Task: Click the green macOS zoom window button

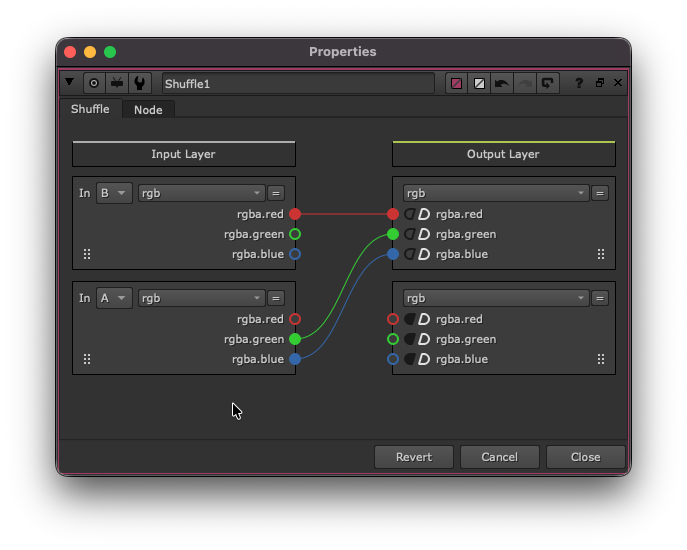Action: [110, 52]
